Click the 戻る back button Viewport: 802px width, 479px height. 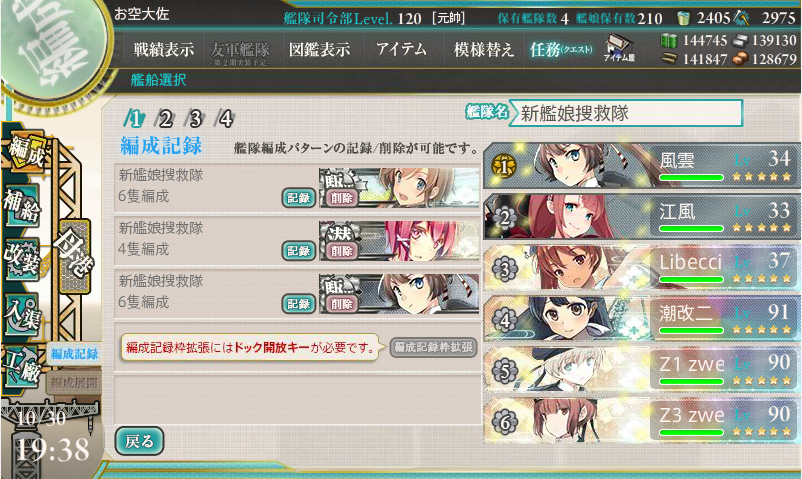pyautogui.click(x=139, y=441)
